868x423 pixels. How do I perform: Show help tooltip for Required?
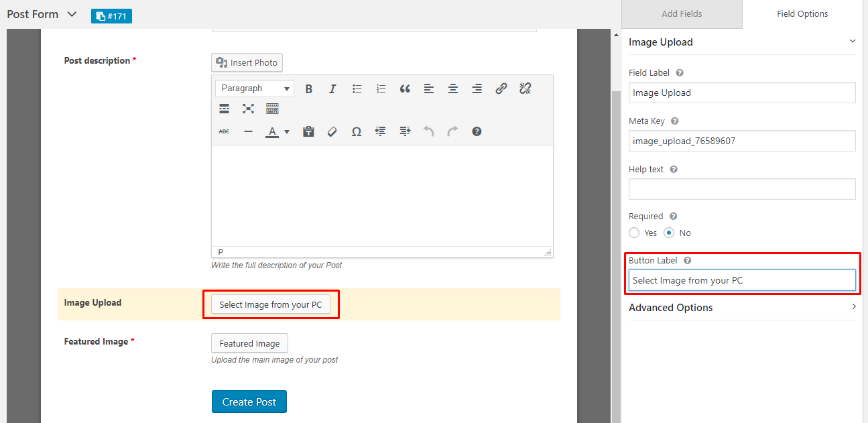(x=673, y=217)
